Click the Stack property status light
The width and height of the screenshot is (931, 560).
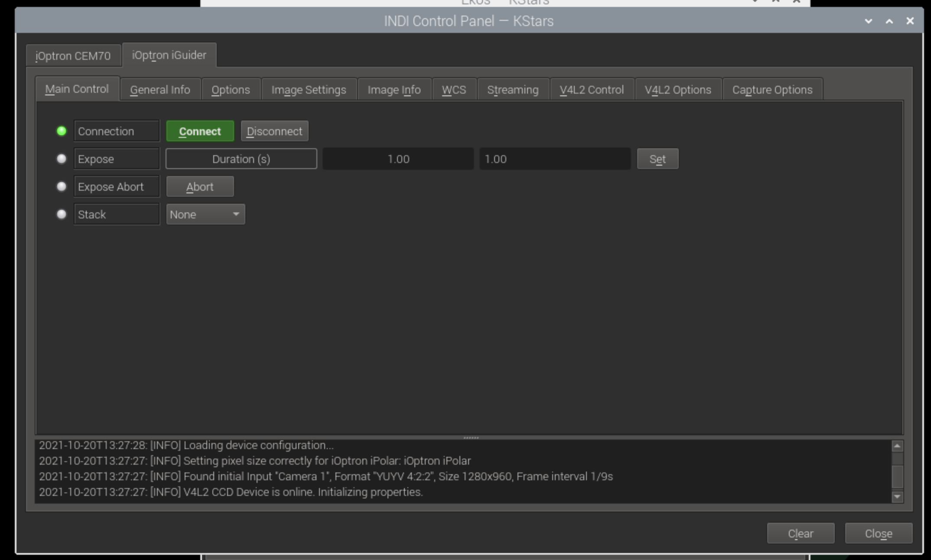[62, 215]
